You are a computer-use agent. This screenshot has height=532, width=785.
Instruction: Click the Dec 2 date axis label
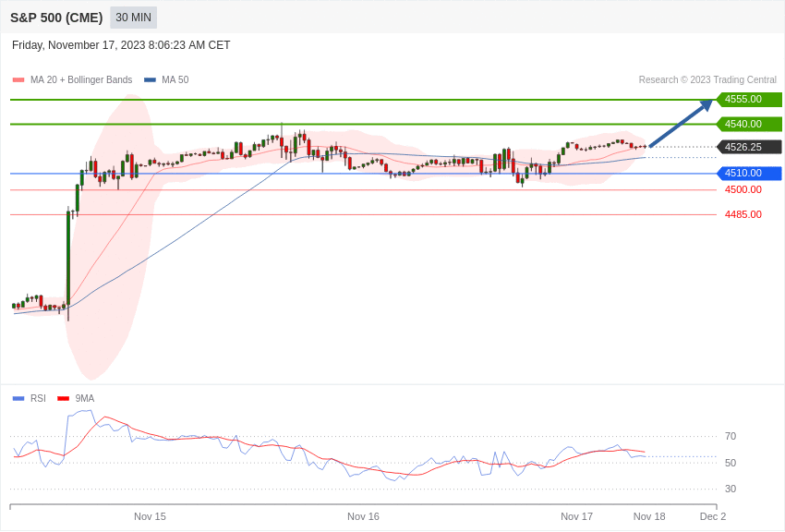tap(713, 516)
